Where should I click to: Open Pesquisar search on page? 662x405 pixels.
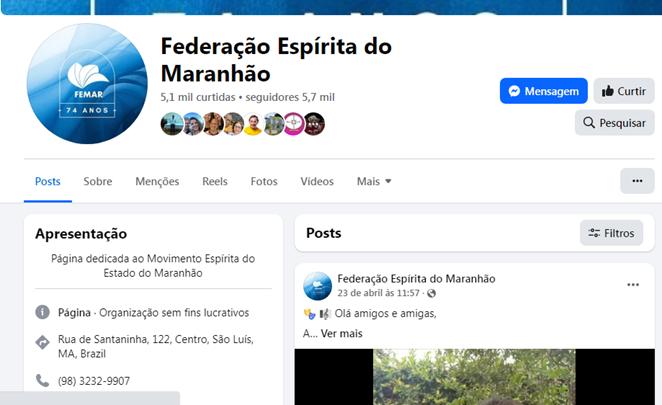tap(614, 123)
